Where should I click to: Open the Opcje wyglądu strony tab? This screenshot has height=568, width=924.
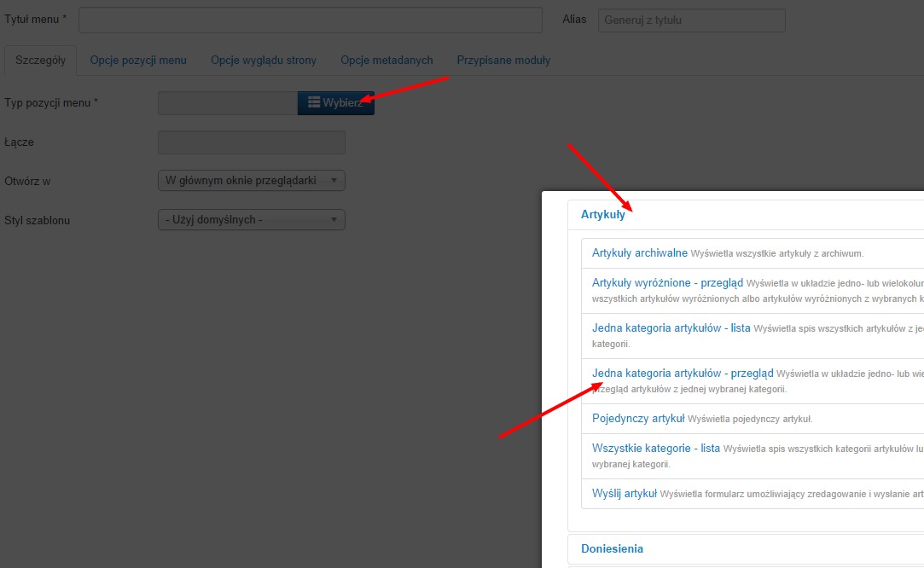264,61
